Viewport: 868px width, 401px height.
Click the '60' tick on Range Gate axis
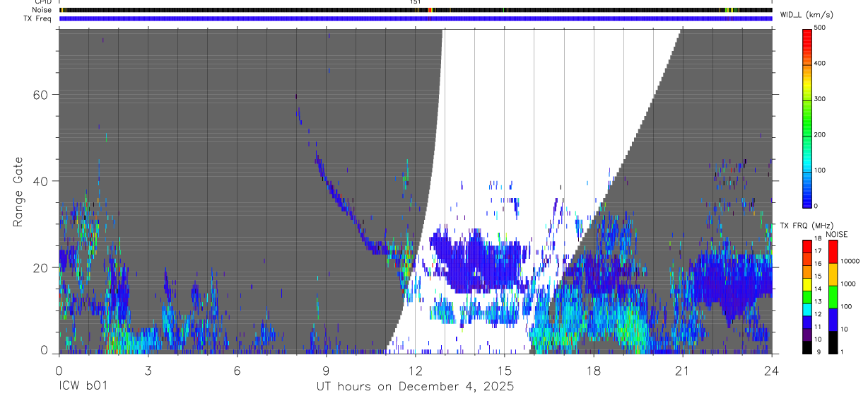(x=40, y=95)
